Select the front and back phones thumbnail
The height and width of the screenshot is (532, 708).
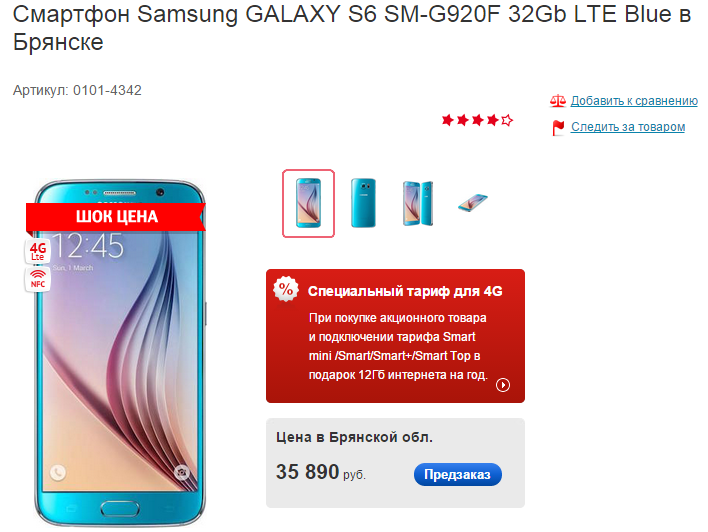pyautogui.click(x=418, y=203)
